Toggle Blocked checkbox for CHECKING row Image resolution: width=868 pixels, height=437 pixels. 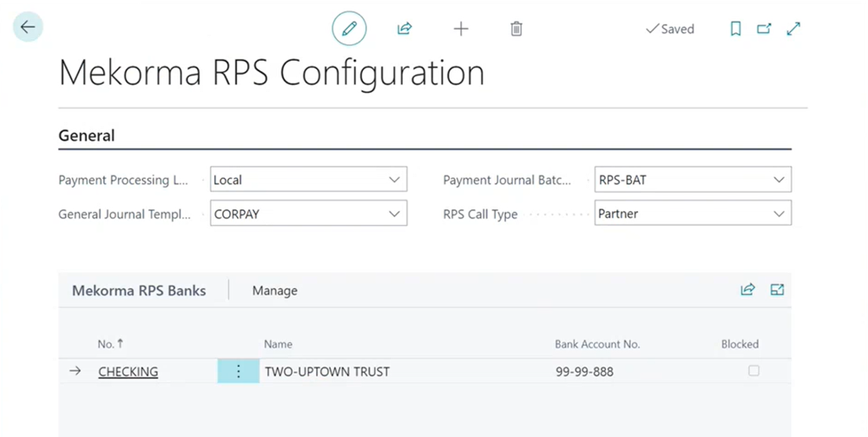(753, 370)
